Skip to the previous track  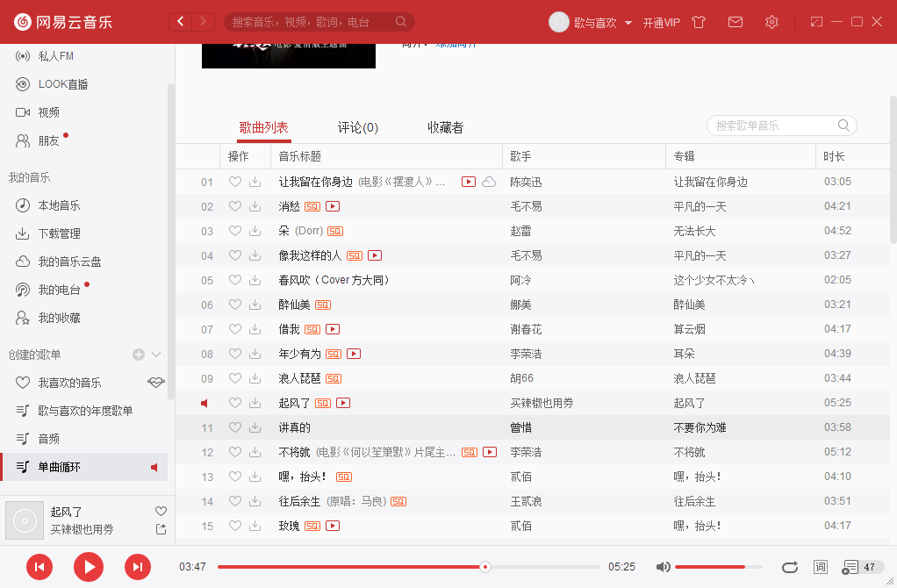39,567
